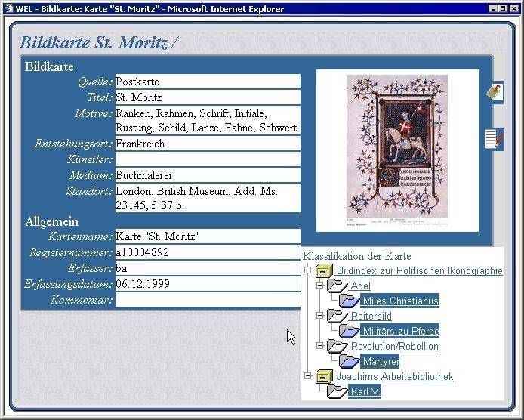Click the drawer icon next to Bildindex zur Politischen Ikonographie
Screen dimensions: 524x420
coord(323,271)
